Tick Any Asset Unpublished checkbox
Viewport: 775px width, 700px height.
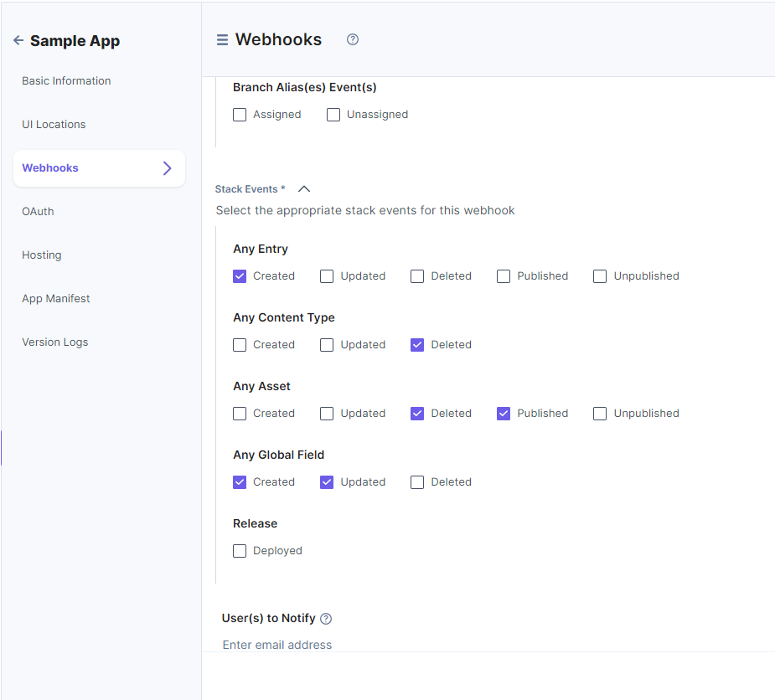click(x=600, y=414)
